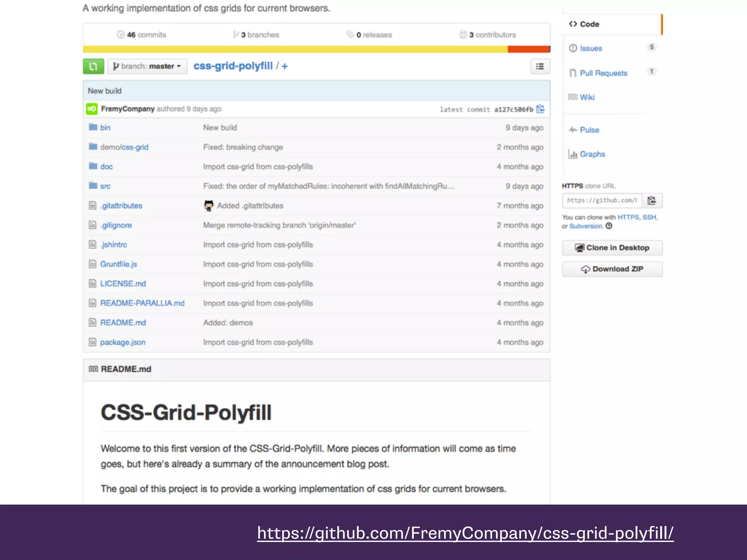Click the bin folder icon
747x560 pixels.
point(93,127)
